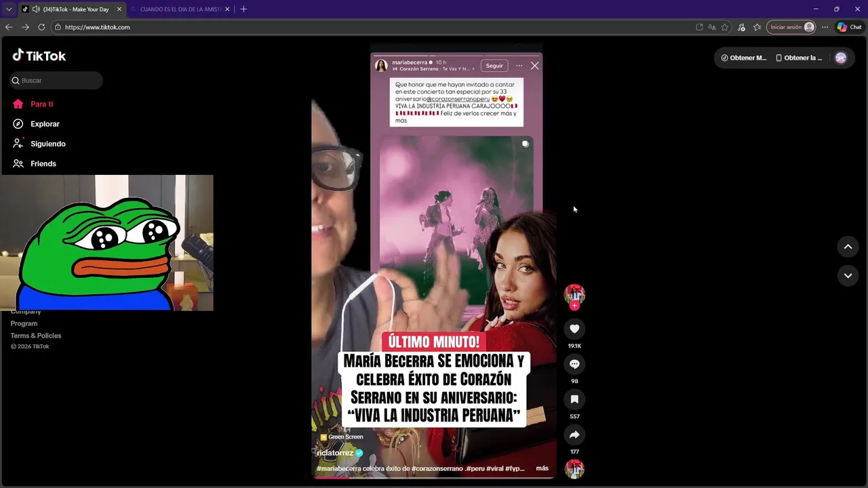The width and height of the screenshot is (868, 488).
Task: Open Copilot Chat button
Action: [849, 27]
